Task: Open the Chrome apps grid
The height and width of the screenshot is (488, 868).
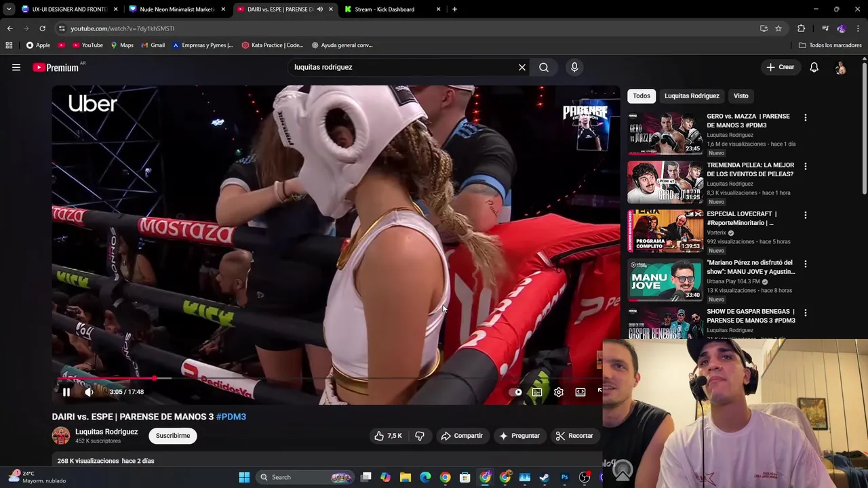Action: click(9, 45)
